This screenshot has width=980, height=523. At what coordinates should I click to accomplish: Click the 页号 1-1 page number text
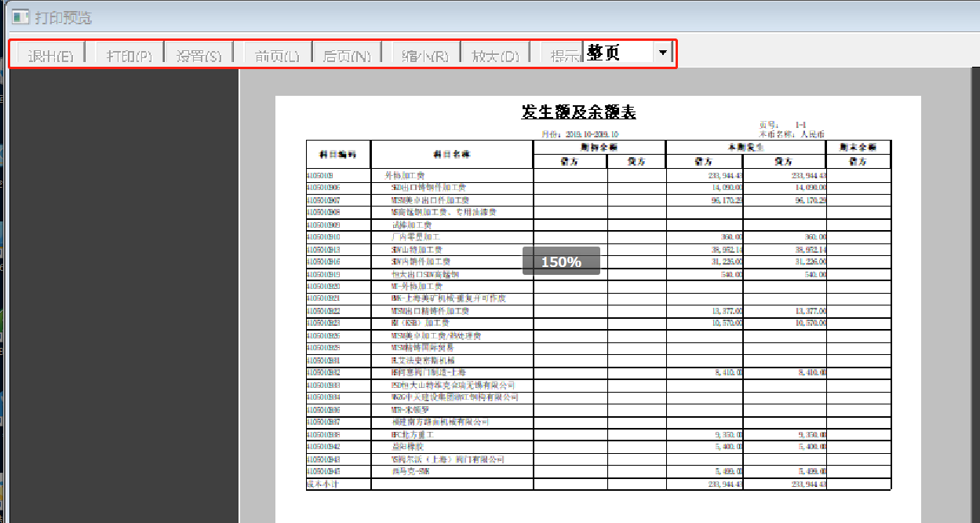click(x=782, y=125)
